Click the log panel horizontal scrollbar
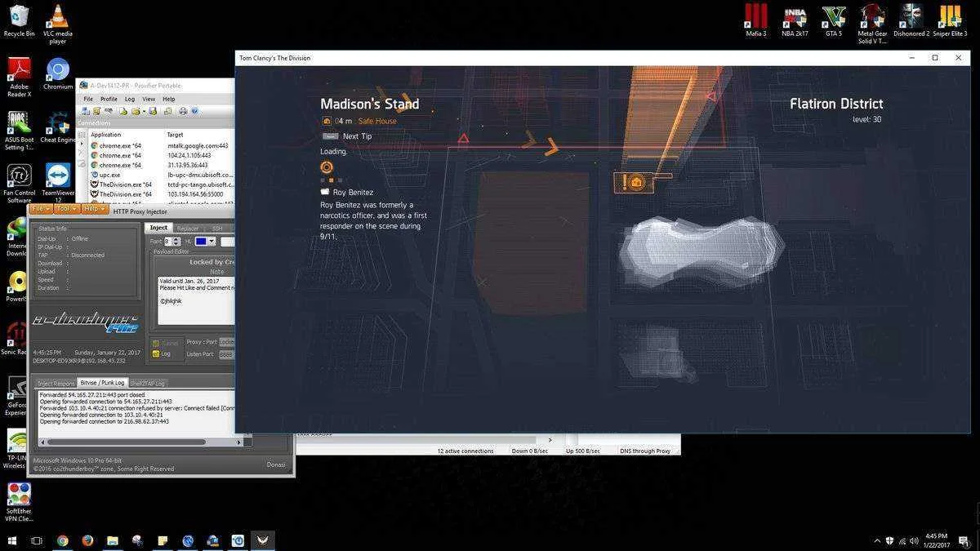The image size is (980, 551). [141, 442]
